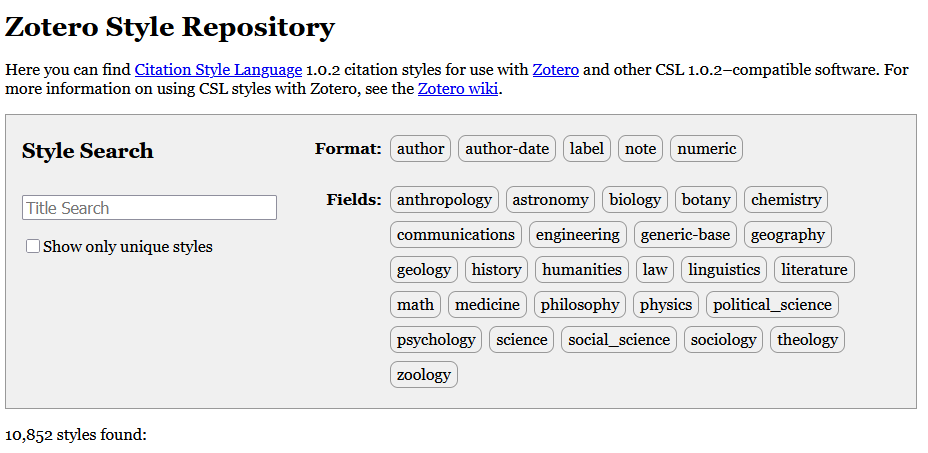
Task: Pick the theology field tag
Action: 807,339
